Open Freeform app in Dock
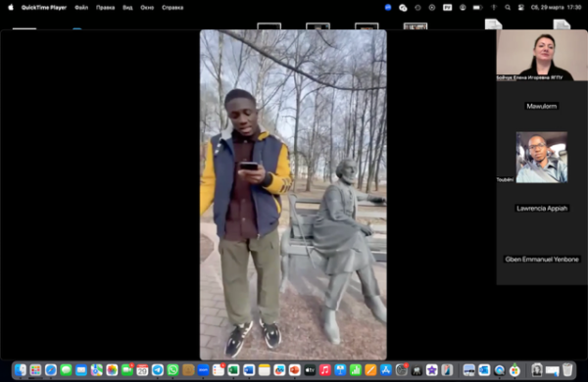The width and height of the screenshot is (588, 382). [x=279, y=370]
